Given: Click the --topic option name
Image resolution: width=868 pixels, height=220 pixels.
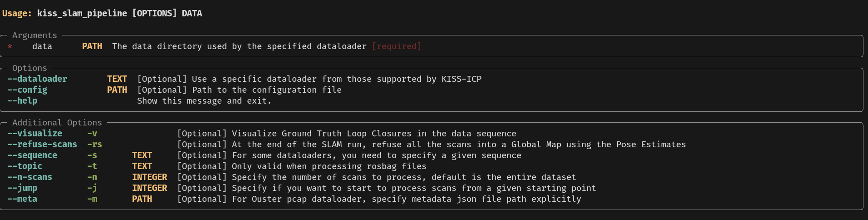Looking at the screenshot, I should (x=25, y=166).
